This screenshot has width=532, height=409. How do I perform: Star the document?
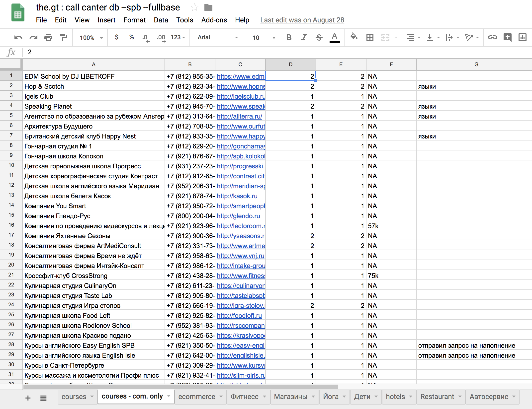194,7
